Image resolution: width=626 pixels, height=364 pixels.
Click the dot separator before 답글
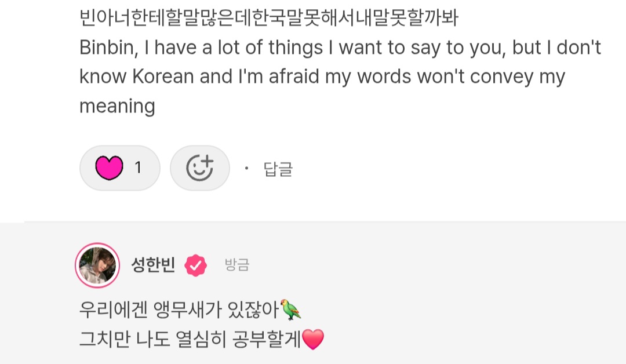click(246, 169)
